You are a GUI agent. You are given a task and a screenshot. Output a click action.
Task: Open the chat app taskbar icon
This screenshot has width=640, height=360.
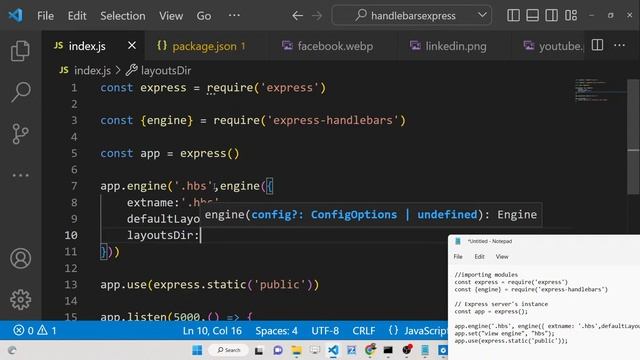coord(278,350)
